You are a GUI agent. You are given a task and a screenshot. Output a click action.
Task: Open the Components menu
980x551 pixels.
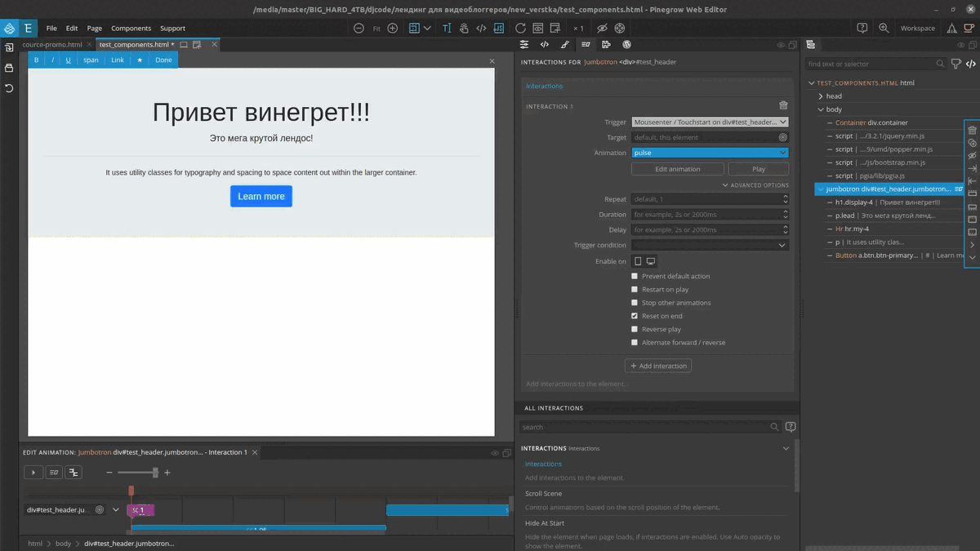[131, 29]
